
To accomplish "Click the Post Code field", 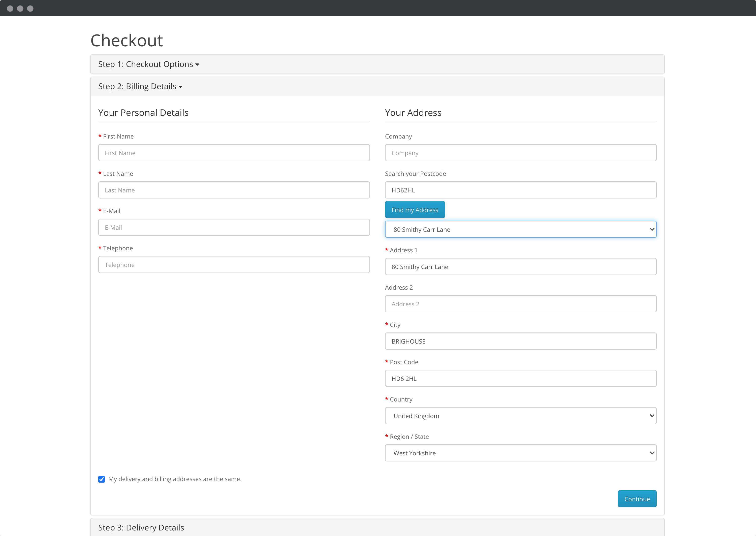I will [520, 379].
